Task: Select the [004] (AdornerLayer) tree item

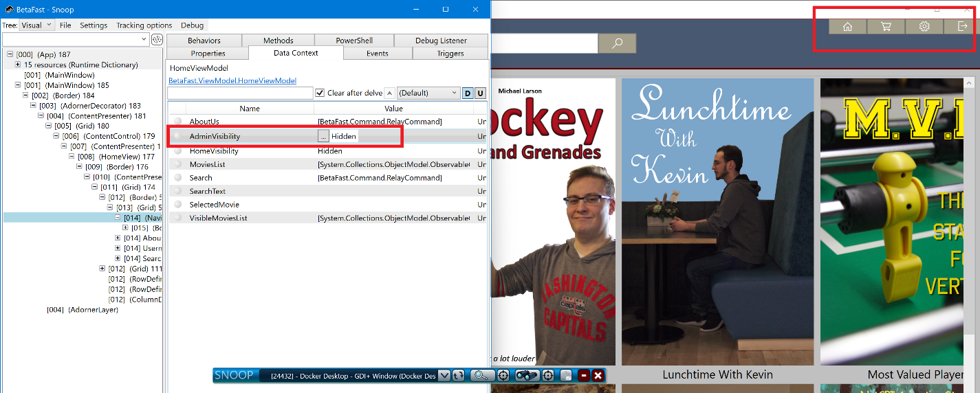Action: (x=83, y=310)
